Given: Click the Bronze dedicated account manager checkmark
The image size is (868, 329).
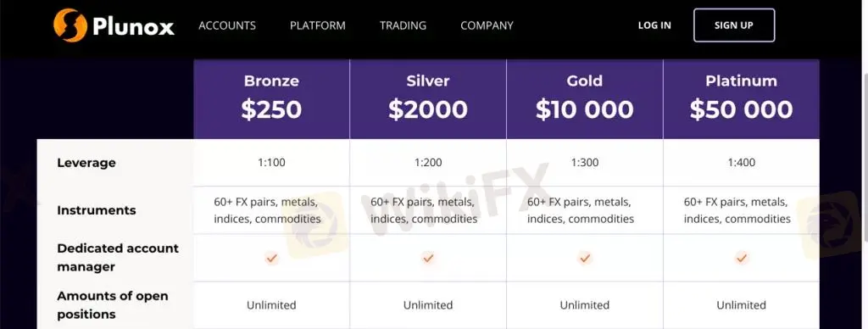Looking at the screenshot, I should coord(271,258).
